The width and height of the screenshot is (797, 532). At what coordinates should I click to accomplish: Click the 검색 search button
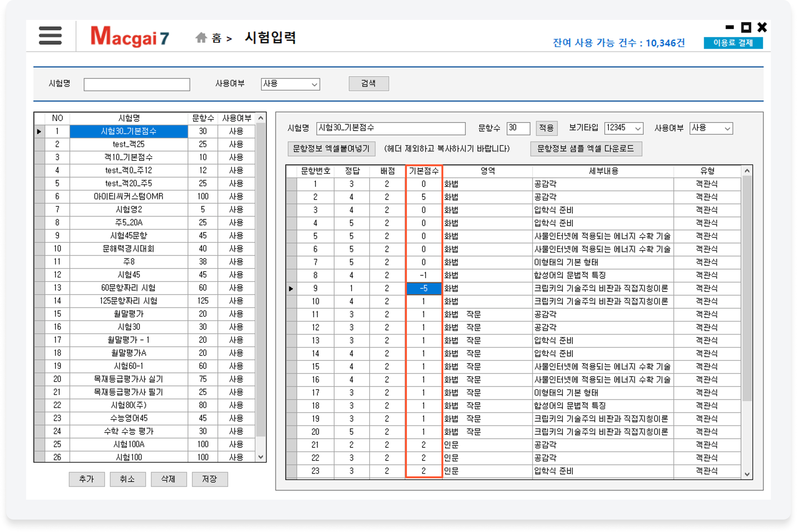point(368,83)
